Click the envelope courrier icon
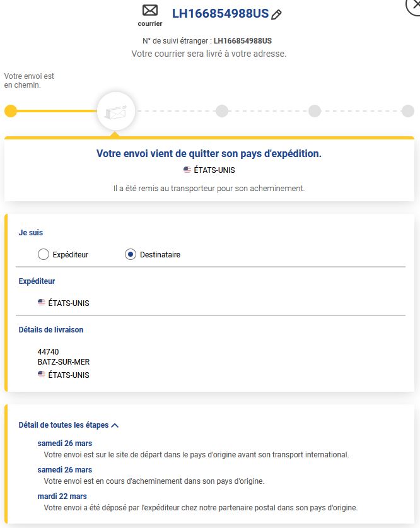 [x=150, y=11]
